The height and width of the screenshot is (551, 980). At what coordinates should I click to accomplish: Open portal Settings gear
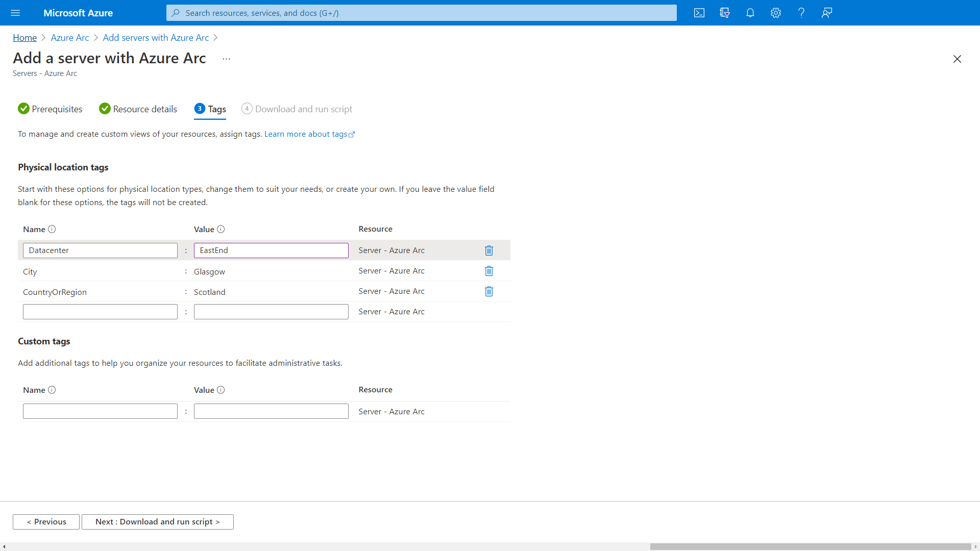click(776, 13)
